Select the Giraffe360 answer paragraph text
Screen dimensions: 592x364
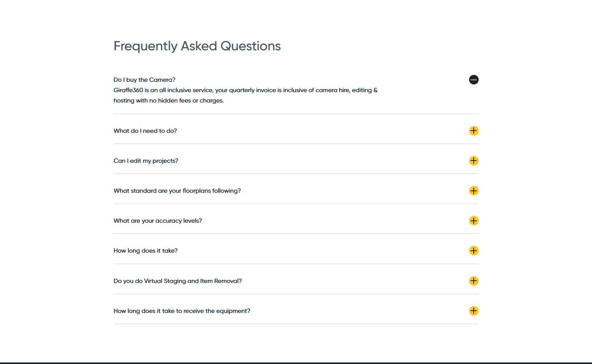click(245, 95)
